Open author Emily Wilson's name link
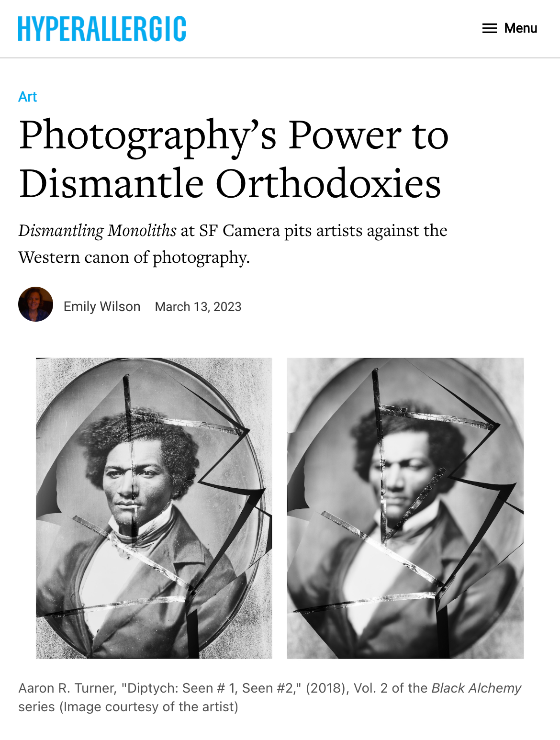 pyautogui.click(x=102, y=306)
